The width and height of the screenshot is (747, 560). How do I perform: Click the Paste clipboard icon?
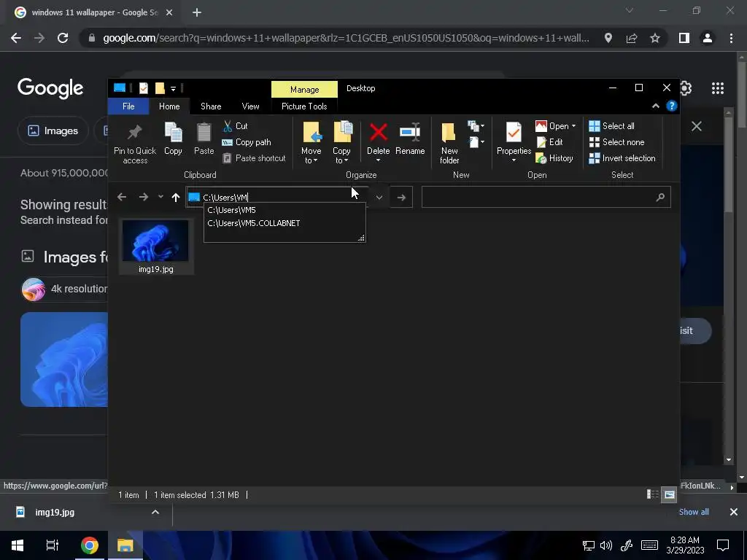[204, 138]
